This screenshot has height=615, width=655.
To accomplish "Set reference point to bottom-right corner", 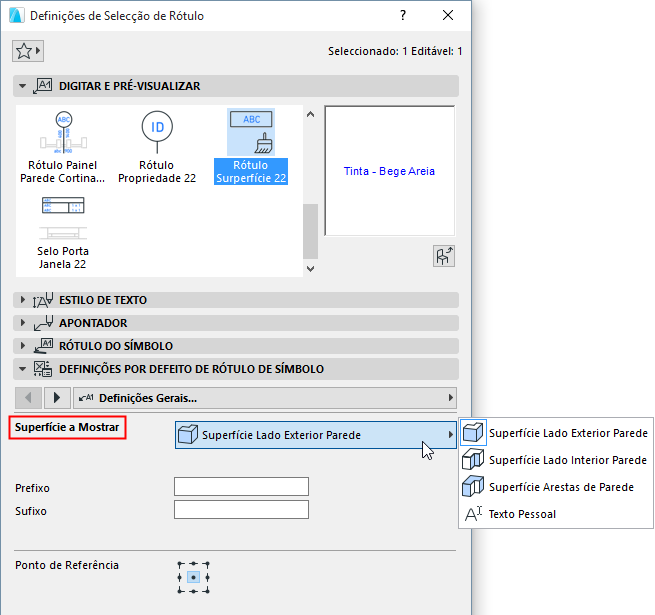I will (207, 591).
